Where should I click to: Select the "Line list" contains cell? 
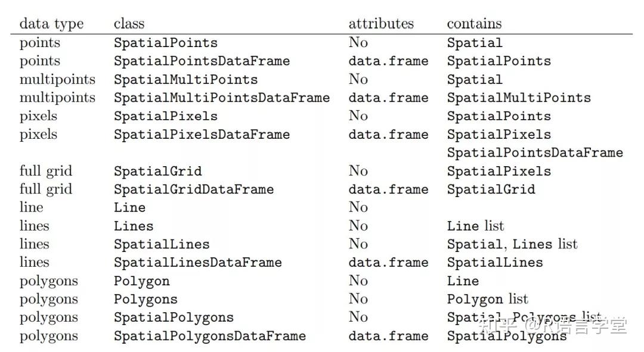(475, 226)
